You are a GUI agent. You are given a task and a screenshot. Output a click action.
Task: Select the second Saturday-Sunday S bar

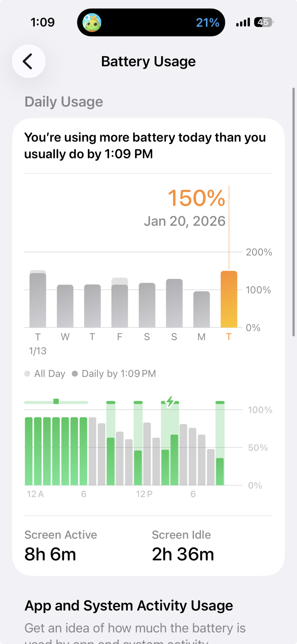174,303
